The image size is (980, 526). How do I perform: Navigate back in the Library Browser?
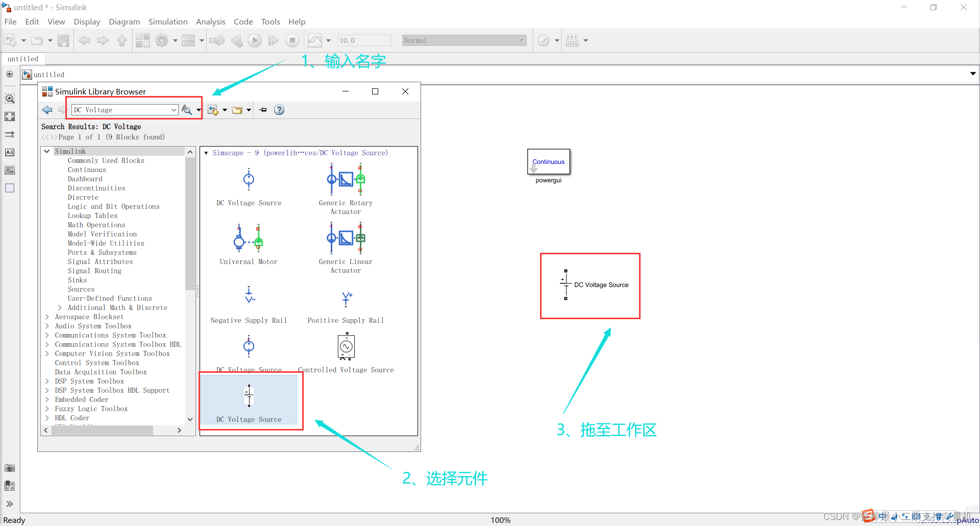47,109
